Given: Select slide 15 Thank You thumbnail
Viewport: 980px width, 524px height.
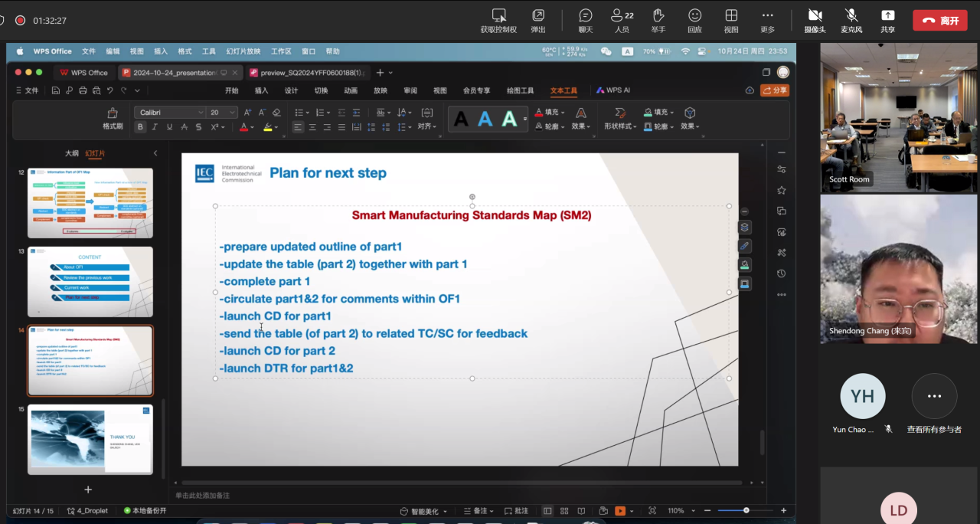Looking at the screenshot, I should [x=90, y=439].
